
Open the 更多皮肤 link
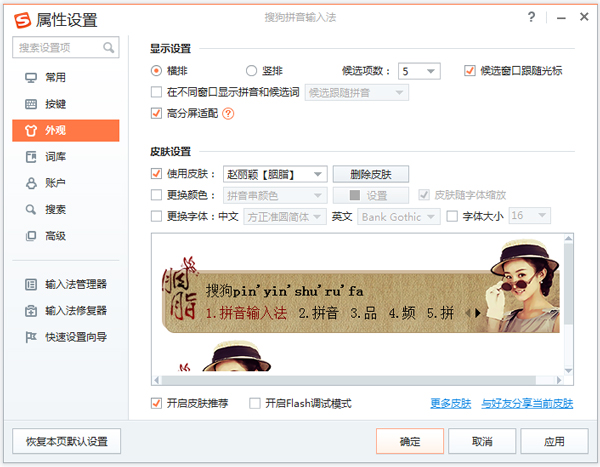click(x=450, y=403)
